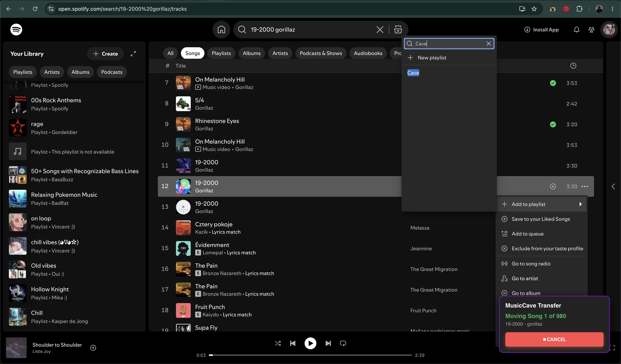621x364 pixels.
Task: Select the Songs filter chip
Action: tap(192, 53)
